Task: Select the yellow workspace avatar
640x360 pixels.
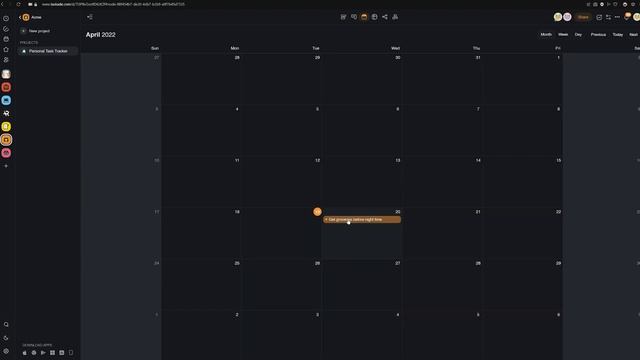Action: click(x=6, y=127)
